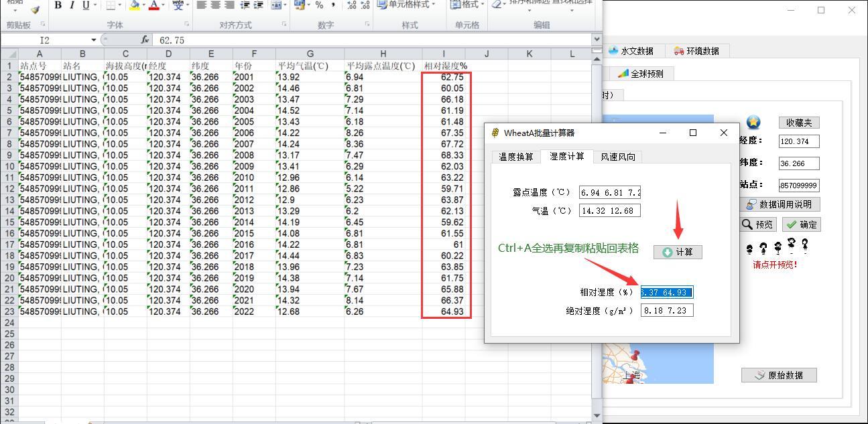The height and width of the screenshot is (424, 868).
Task: Click the 预览 button
Action: [757, 224]
